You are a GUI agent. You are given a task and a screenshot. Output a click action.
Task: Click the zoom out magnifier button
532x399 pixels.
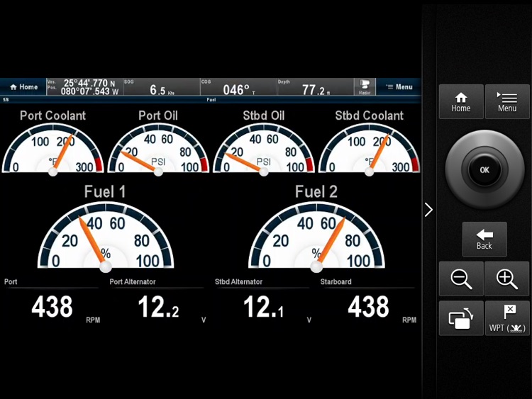coord(461,279)
